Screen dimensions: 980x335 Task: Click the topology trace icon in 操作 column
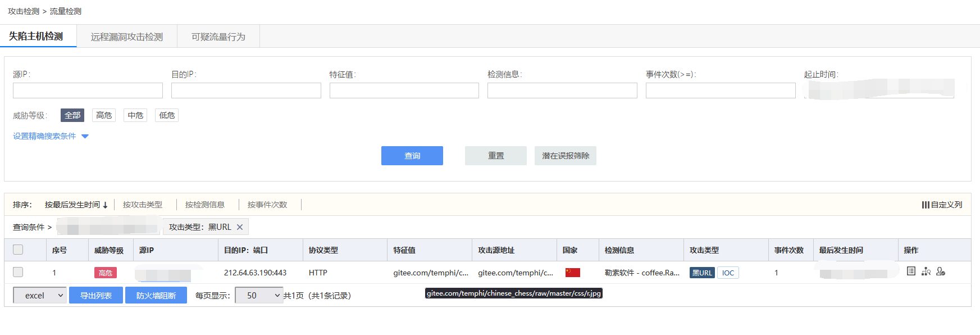(926, 271)
